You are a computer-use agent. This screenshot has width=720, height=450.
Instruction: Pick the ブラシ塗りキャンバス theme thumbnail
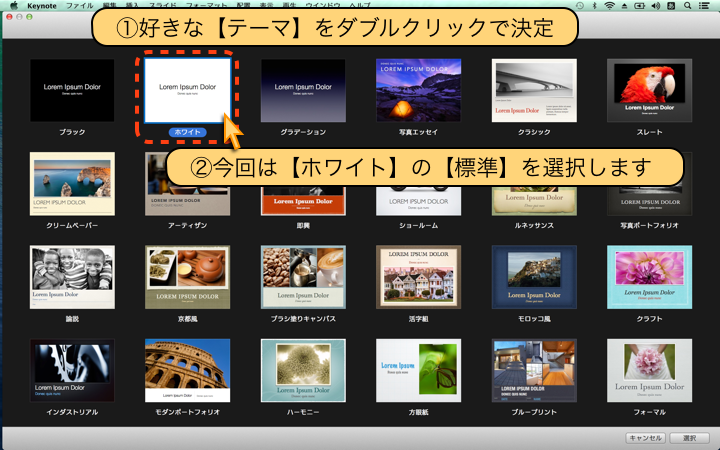[x=303, y=277]
